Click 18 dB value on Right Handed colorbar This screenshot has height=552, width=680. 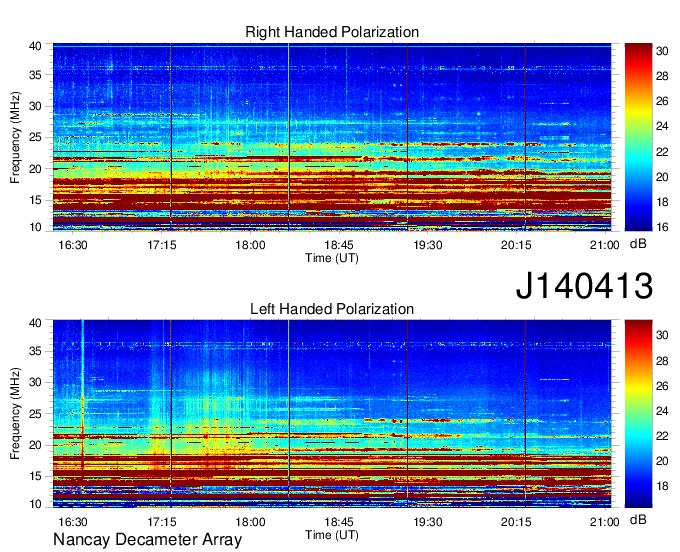click(662, 202)
